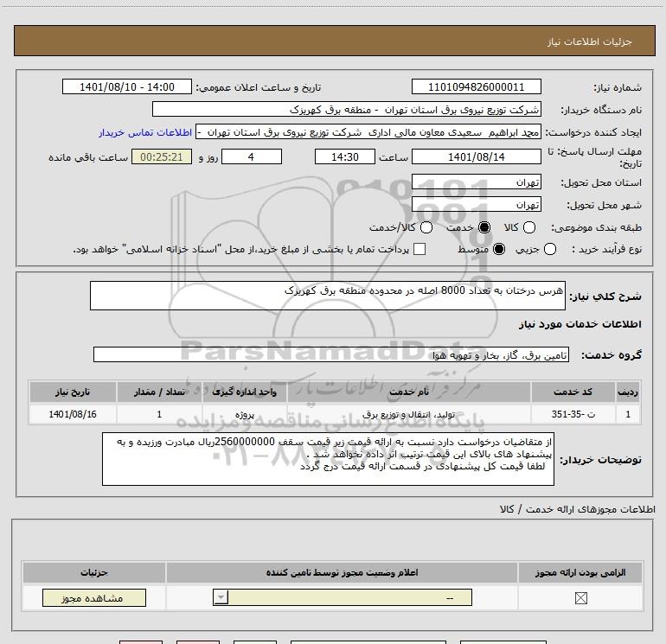
Task: Click the اطلاعات خدمات مورد نیاز heading
Action: 580,324
